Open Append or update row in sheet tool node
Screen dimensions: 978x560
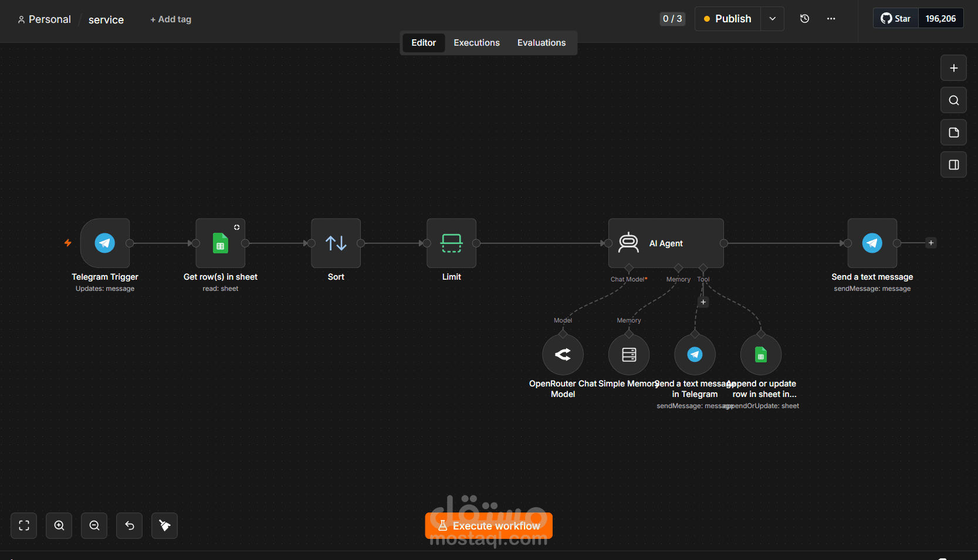[761, 355]
